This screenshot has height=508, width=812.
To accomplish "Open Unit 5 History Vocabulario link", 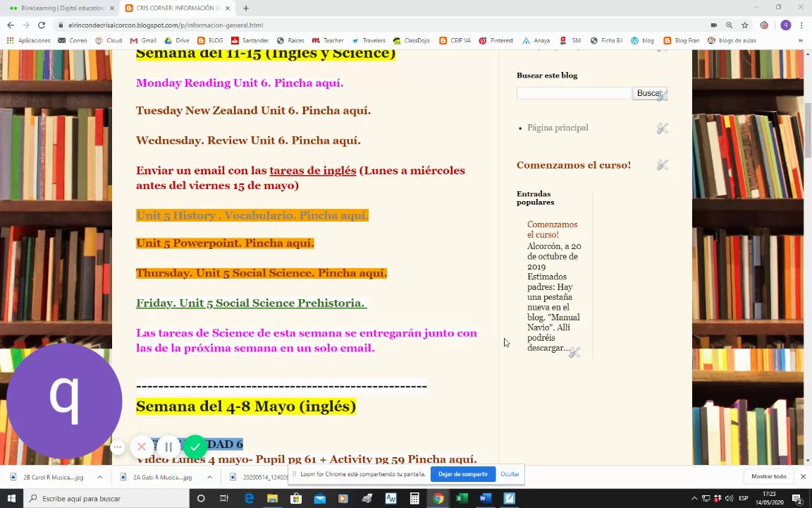I will coord(252,215).
